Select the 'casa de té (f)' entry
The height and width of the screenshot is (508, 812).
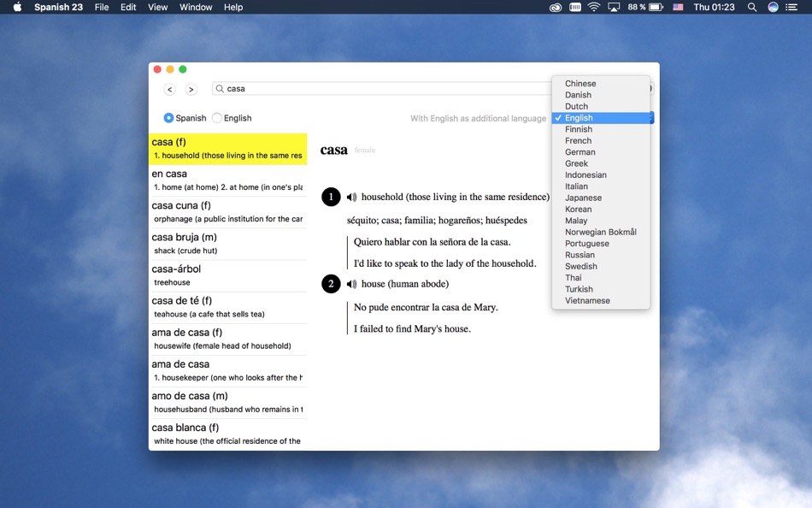(228, 307)
